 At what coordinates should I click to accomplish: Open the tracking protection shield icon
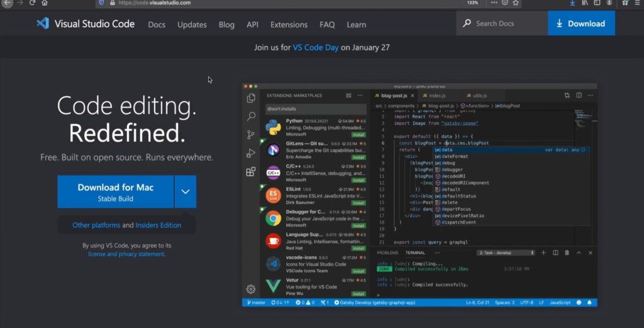[101, 3]
